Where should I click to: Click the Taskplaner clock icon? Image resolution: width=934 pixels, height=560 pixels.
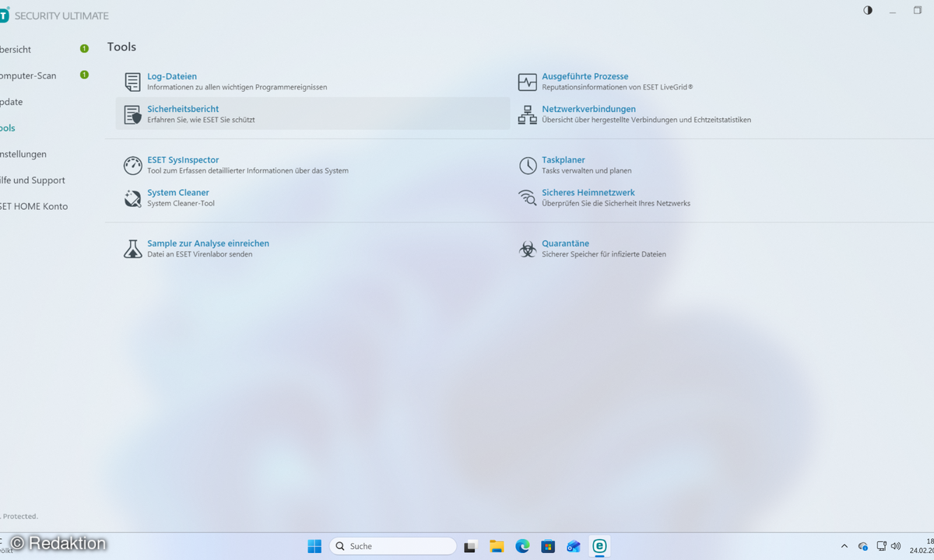tap(528, 165)
